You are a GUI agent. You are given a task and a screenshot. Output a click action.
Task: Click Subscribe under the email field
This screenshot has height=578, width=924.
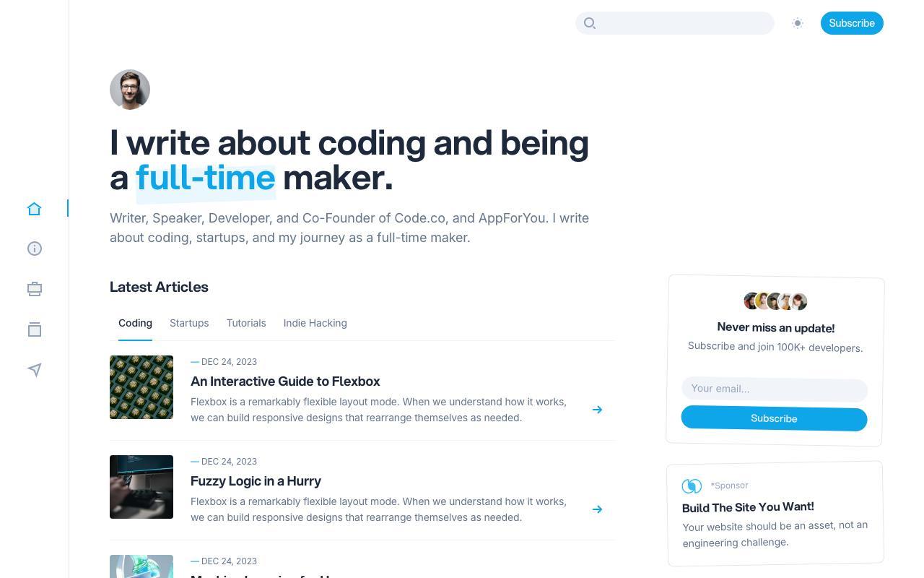coord(774,418)
